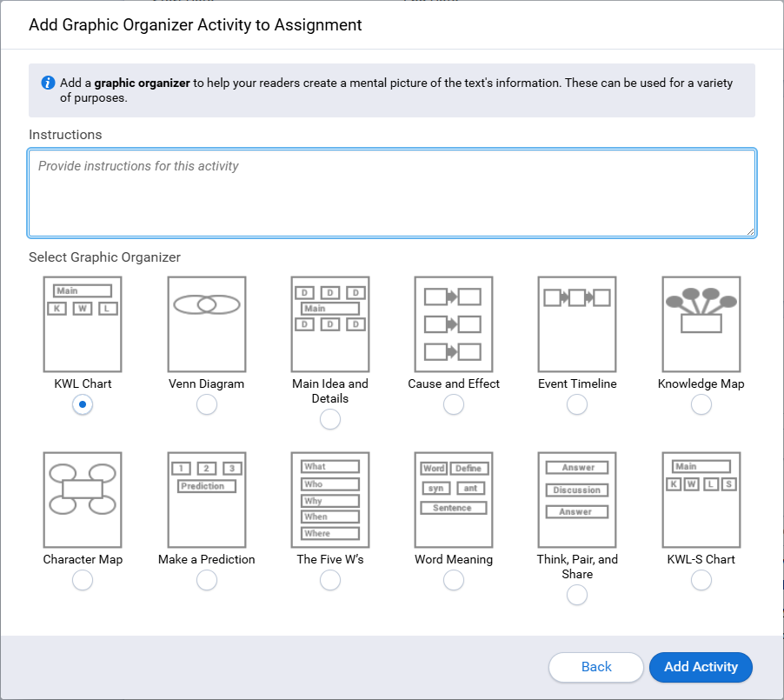Viewport: 784px width, 700px height.
Task: Click The Five W's label text
Action: 330,559
